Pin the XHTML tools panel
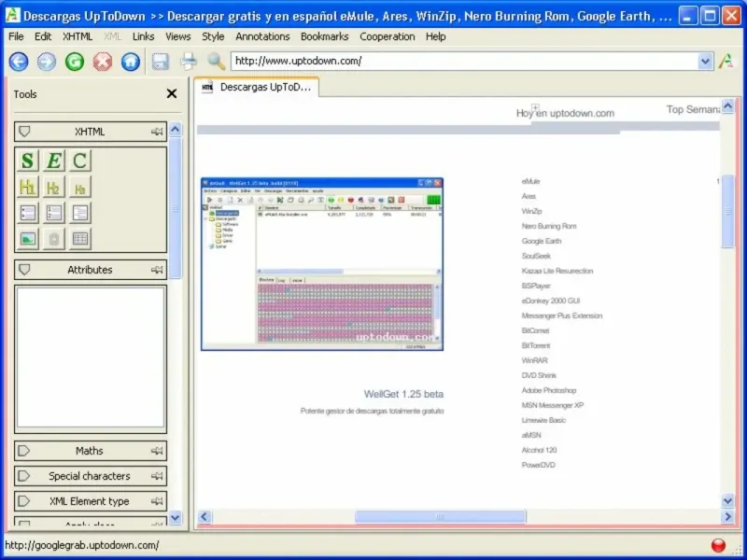 [157, 132]
